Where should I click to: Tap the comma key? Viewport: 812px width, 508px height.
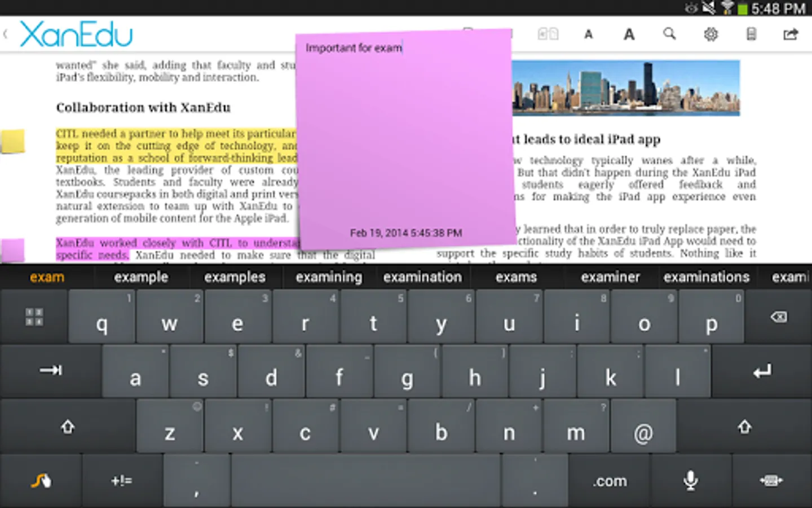coord(197,480)
